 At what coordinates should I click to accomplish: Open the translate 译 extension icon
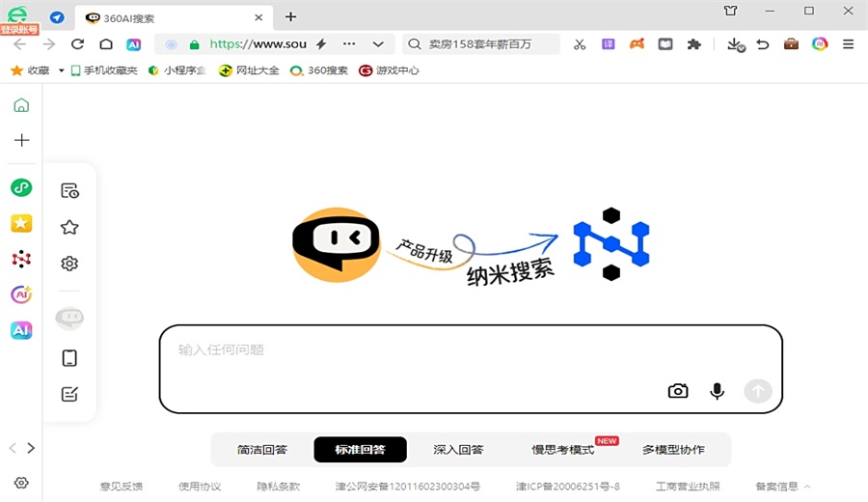click(609, 44)
